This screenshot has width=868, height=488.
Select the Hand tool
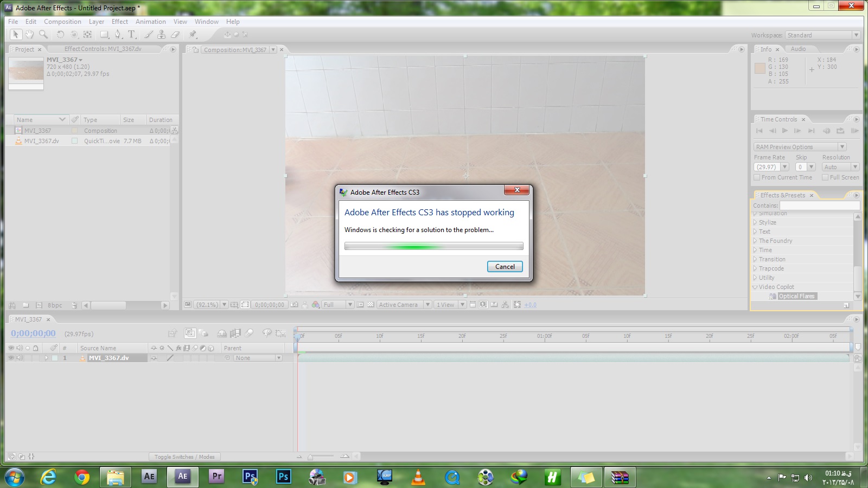click(29, 34)
